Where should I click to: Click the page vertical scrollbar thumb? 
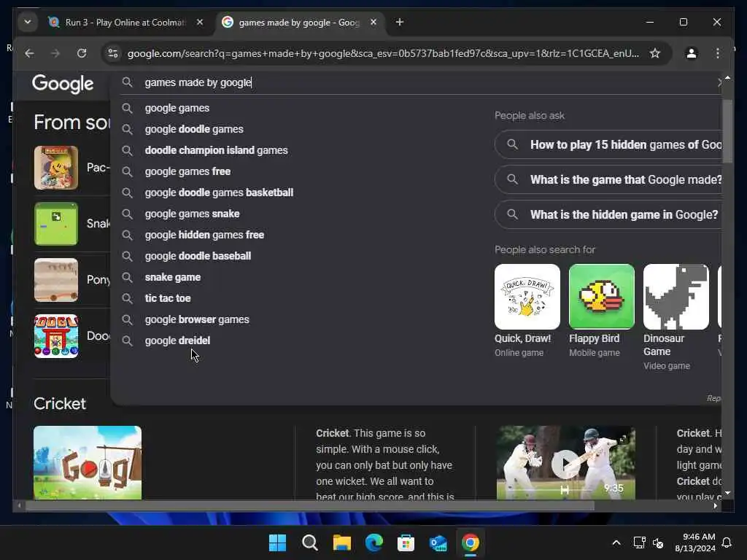727,131
